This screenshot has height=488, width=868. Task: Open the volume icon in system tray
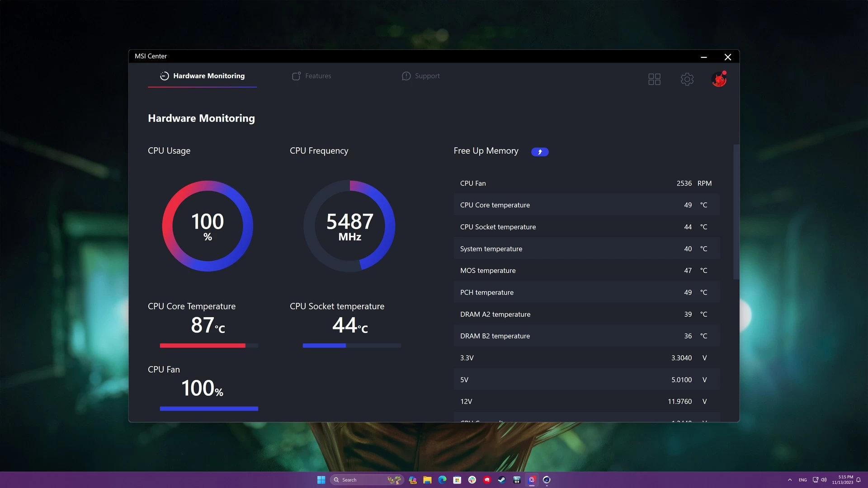824,480
